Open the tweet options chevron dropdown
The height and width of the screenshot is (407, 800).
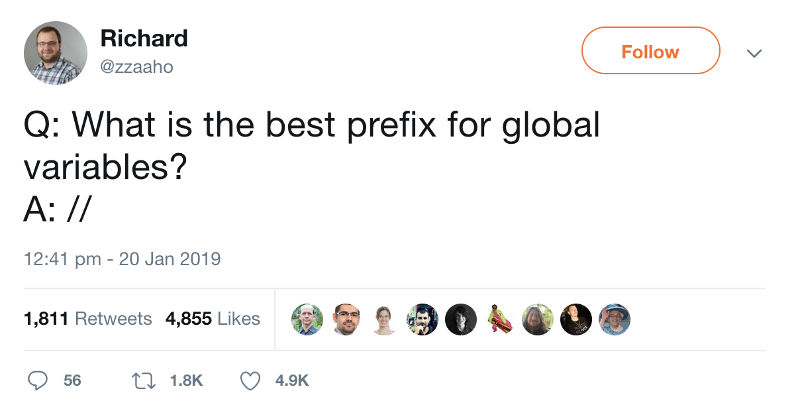[x=755, y=52]
